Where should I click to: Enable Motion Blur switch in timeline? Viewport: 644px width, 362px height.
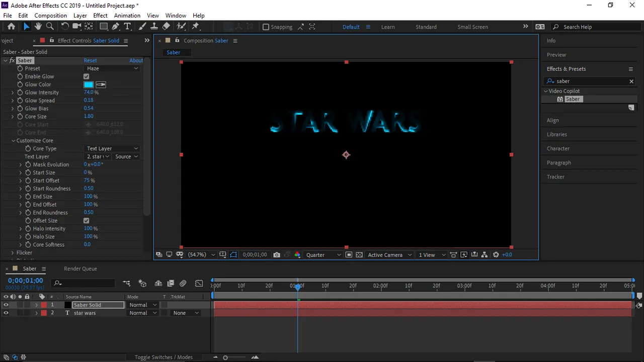pos(183,284)
